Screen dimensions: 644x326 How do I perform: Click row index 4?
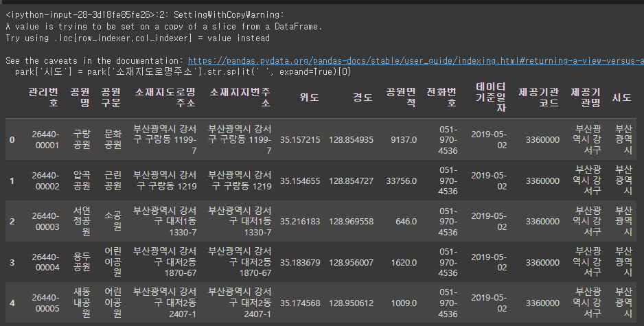point(12,303)
